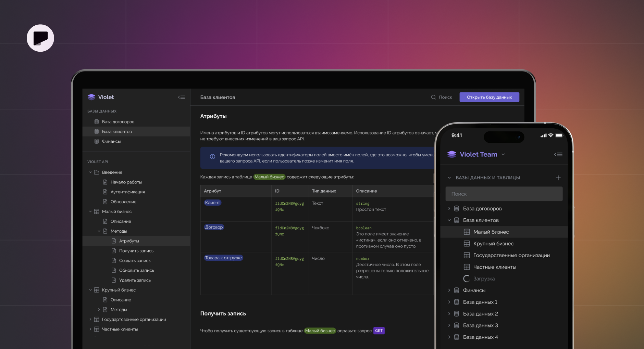The image size is (644, 349).
Task: Click the database icon beside Финансы in desktop sidebar
Action: (x=97, y=141)
